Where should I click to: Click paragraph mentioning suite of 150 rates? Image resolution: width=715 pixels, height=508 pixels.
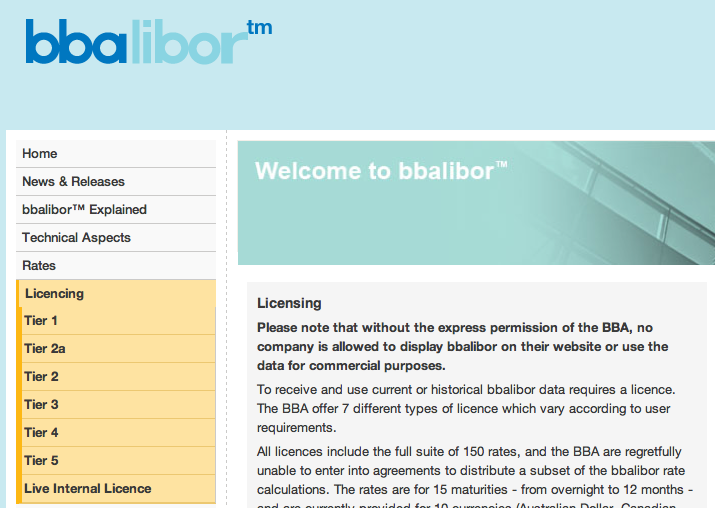pyautogui.click(x=474, y=479)
